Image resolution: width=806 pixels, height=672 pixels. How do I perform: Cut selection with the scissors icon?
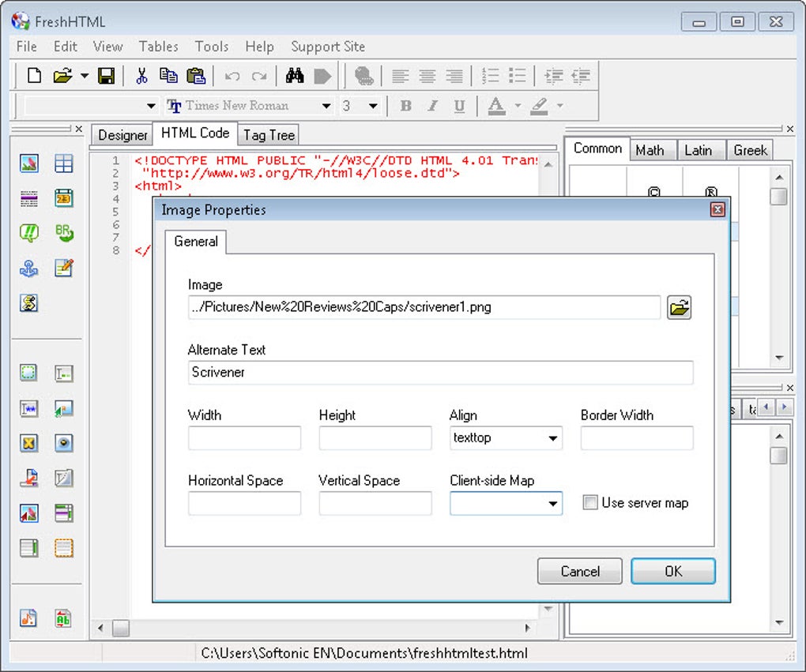[141, 76]
